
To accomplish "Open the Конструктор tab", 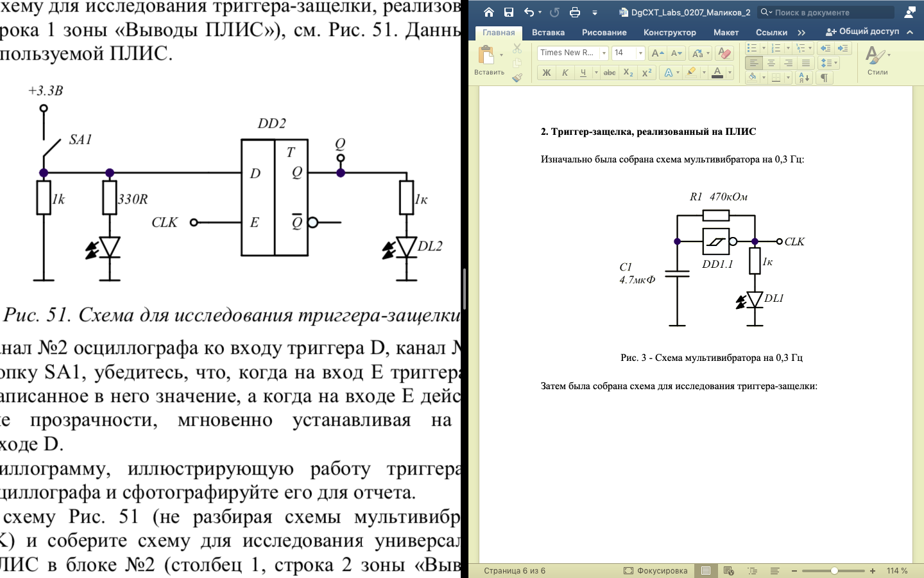I will pos(669,32).
